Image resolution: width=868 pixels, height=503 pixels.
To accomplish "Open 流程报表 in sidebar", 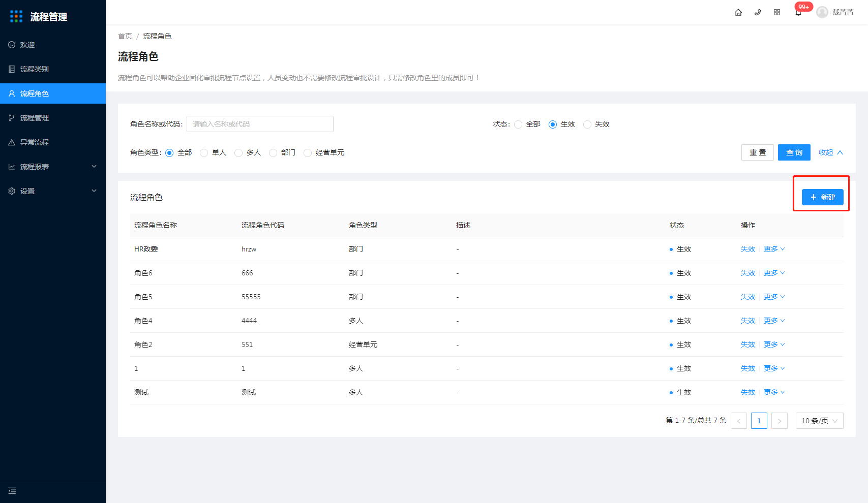I will [x=53, y=167].
